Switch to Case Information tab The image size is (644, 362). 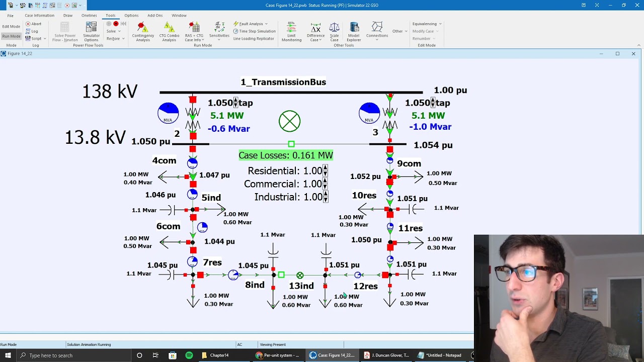pyautogui.click(x=39, y=16)
